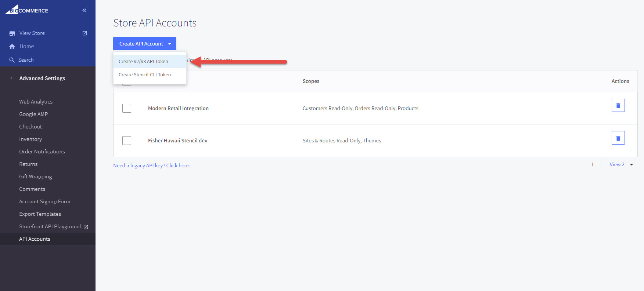
Task: Click page number 1
Action: pyautogui.click(x=592, y=164)
